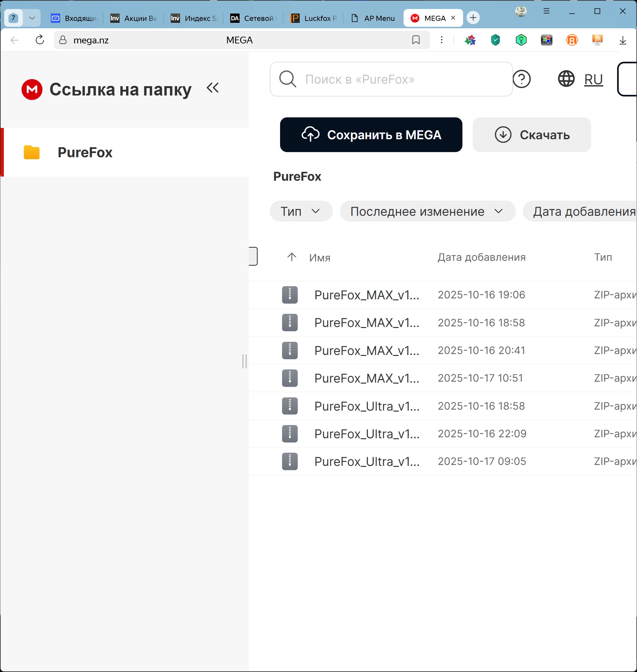The width and height of the screenshot is (637, 672).
Task: Click the green shield extension icon
Action: click(496, 40)
